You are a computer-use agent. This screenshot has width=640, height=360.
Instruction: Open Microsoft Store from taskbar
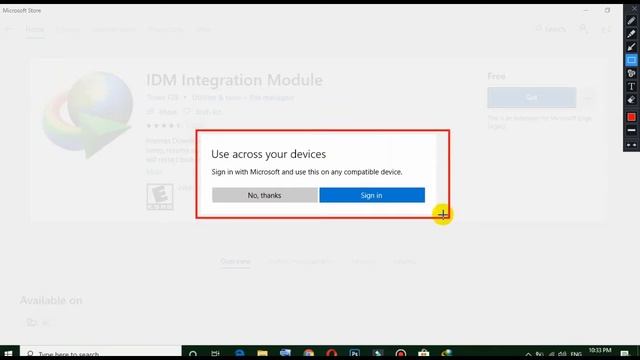pyautogui.click(x=424, y=353)
